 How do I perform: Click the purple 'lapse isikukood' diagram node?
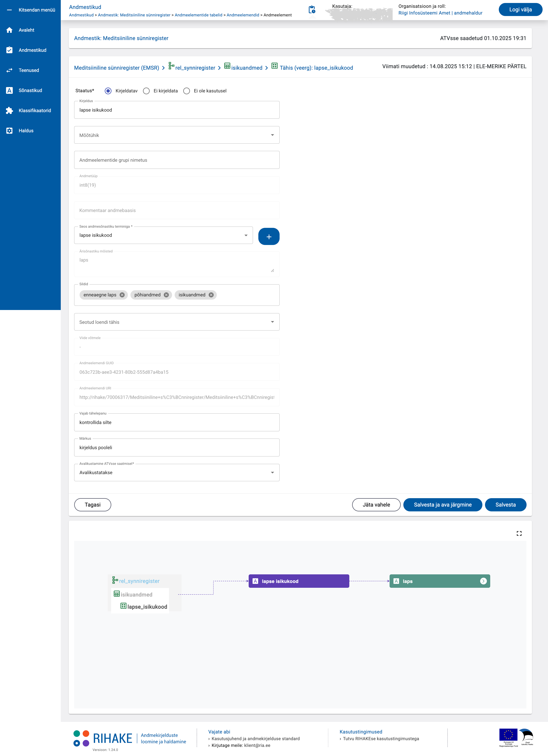pos(299,581)
